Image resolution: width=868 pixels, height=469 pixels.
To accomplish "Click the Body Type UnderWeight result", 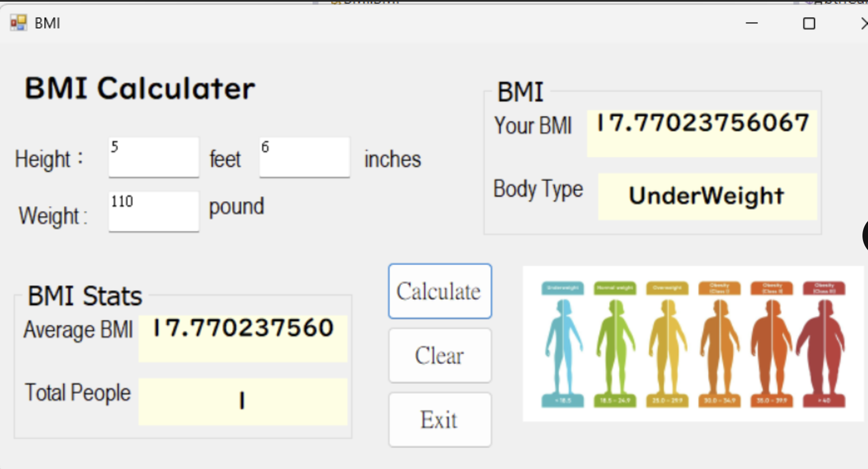I will [x=707, y=196].
